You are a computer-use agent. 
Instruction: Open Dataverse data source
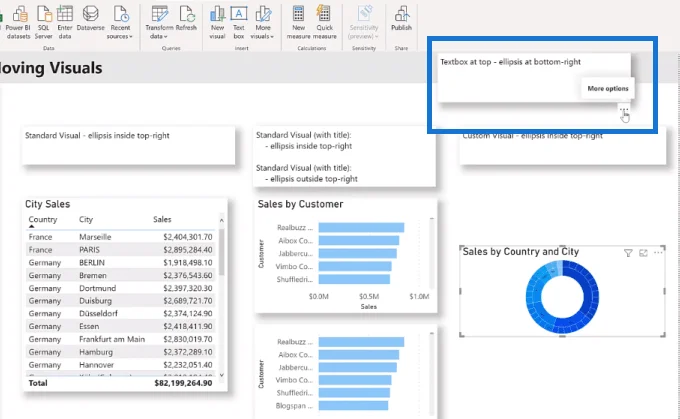[x=90, y=19]
